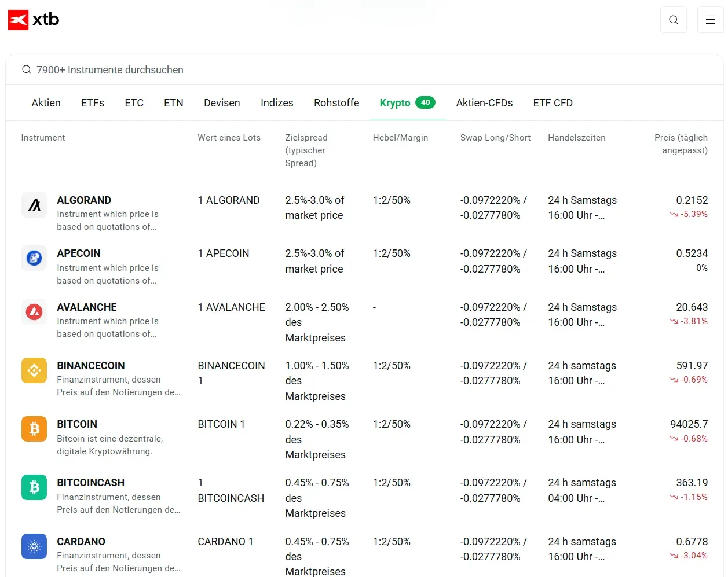
Task: Click the Binancecoin swap values cell
Action: click(493, 373)
